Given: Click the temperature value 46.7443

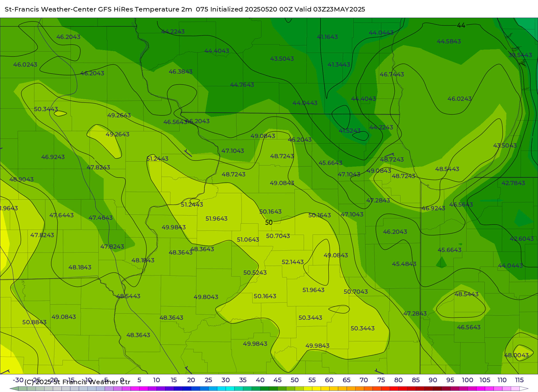Looking at the screenshot, I should pos(392,74).
